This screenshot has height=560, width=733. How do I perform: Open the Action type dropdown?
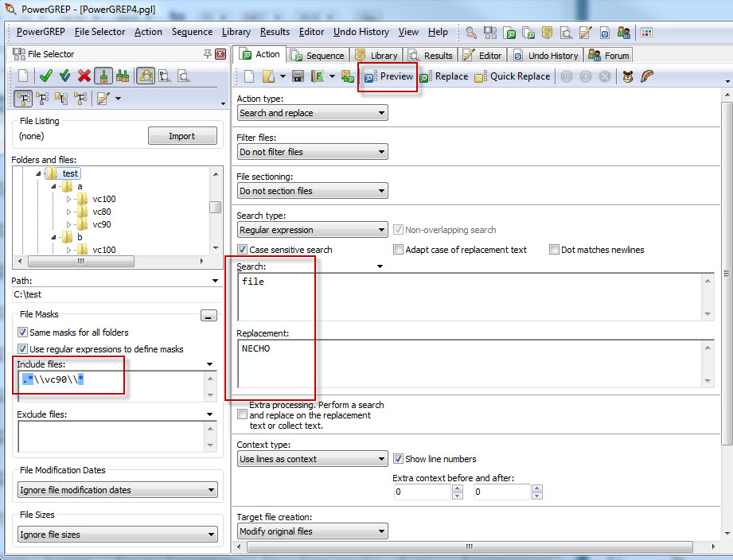(x=380, y=112)
